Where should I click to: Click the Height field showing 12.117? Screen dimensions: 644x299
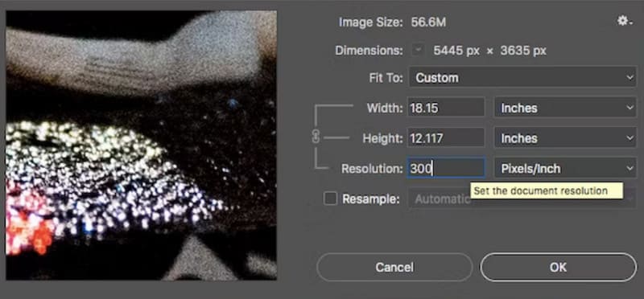click(x=446, y=138)
